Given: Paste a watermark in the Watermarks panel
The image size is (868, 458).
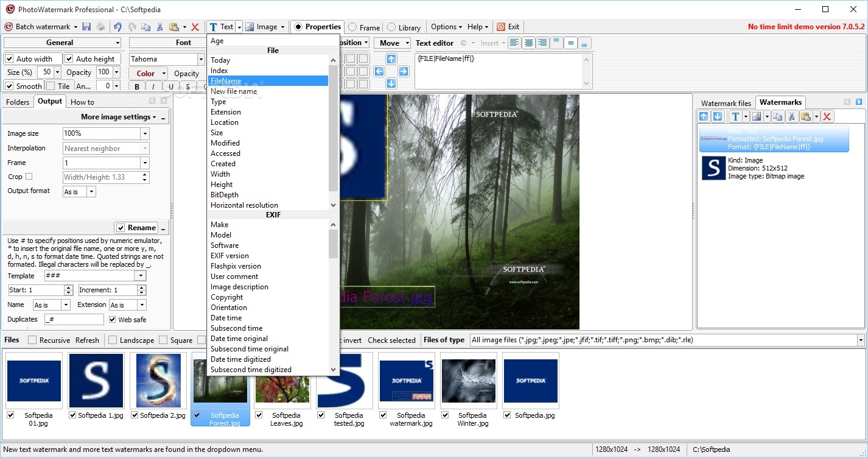Looking at the screenshot, I should [x=806, y=116].
